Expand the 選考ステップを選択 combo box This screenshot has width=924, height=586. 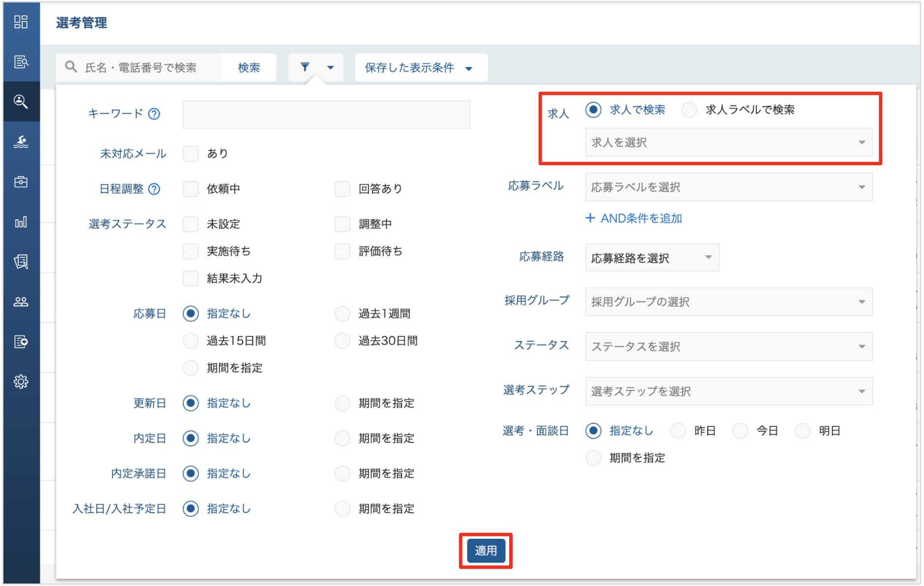(x=729, y=391)
